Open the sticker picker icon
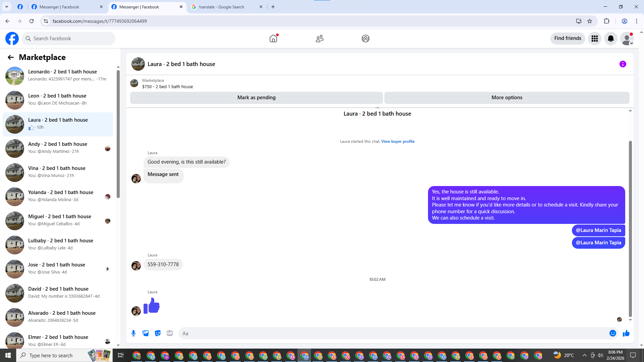Image resolution: width=644 pixels, height=362 pixels. click(158, 333)
